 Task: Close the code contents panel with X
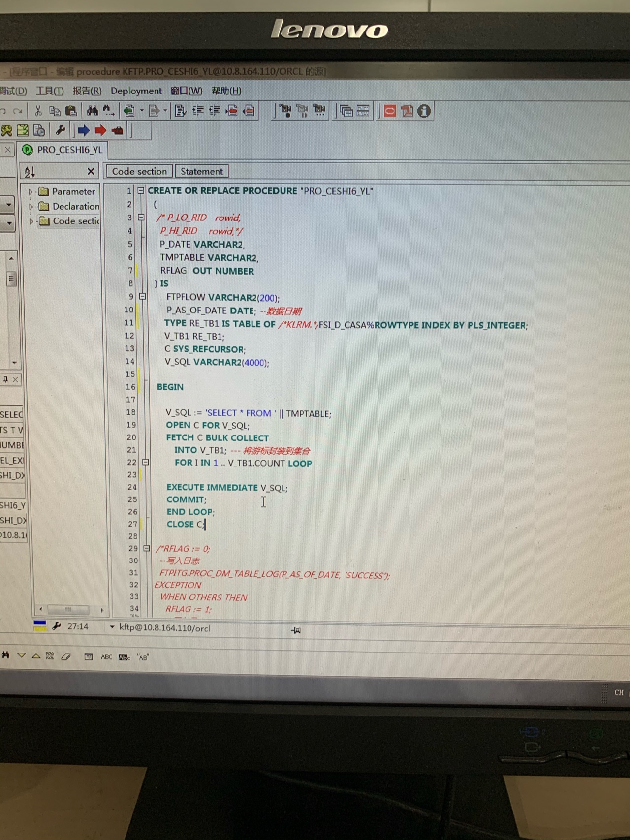[91, 171]
